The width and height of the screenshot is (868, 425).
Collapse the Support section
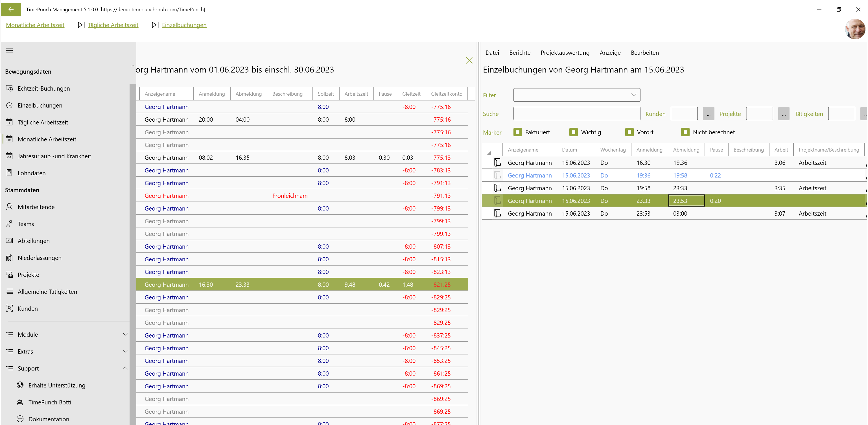click(x=125, y=368)
